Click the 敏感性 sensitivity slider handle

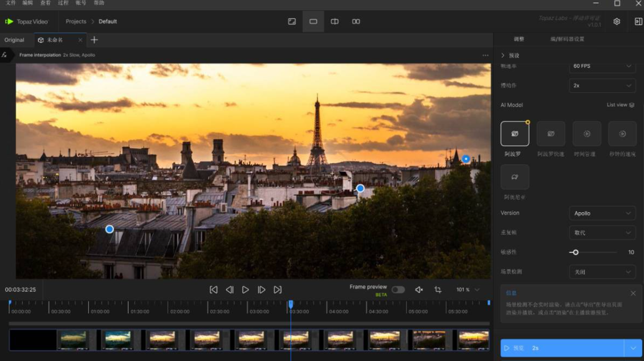575,252
